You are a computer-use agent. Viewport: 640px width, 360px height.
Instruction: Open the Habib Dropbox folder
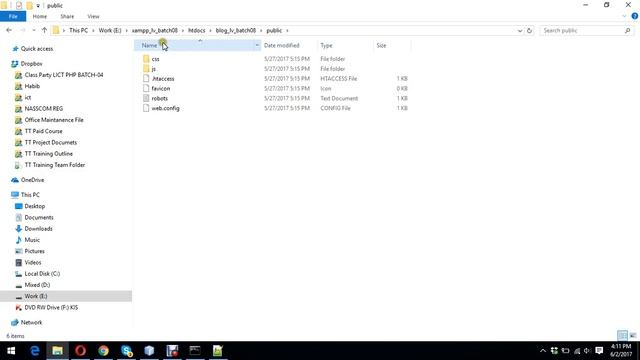pyautogui.click(x=32, y=86)
